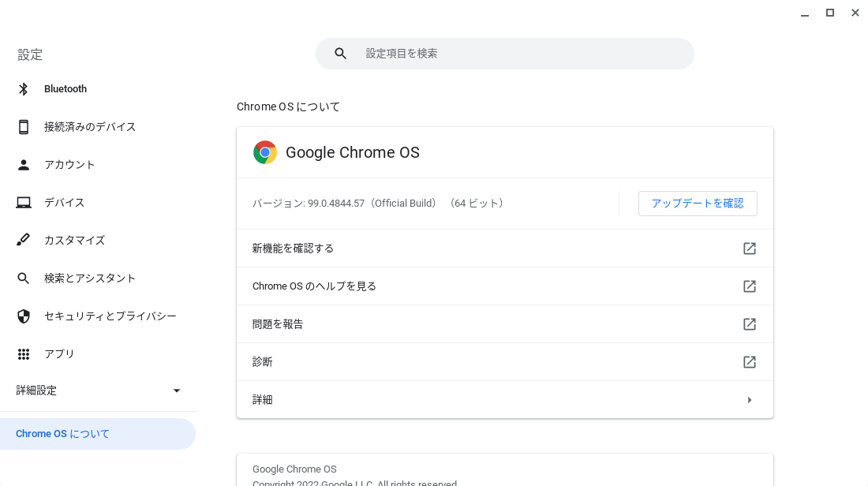Click the person icon for アカウント
This screenshot has width=868, height=486.
click(x=23, y=165)
